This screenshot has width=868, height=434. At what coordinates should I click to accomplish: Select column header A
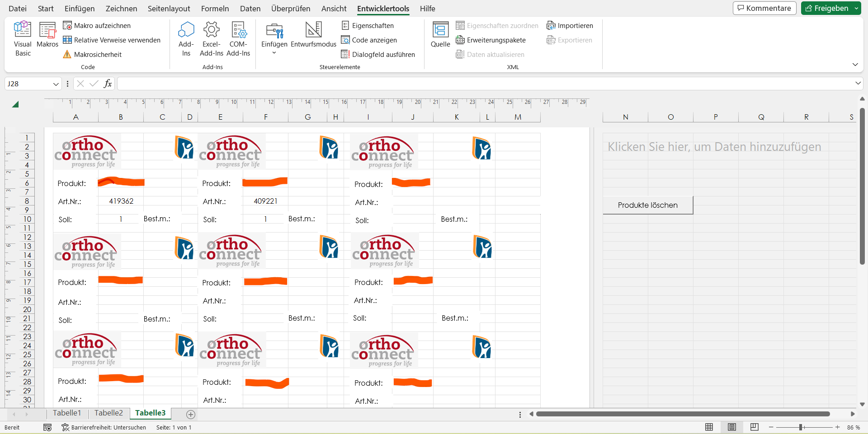tap(75, 117)
